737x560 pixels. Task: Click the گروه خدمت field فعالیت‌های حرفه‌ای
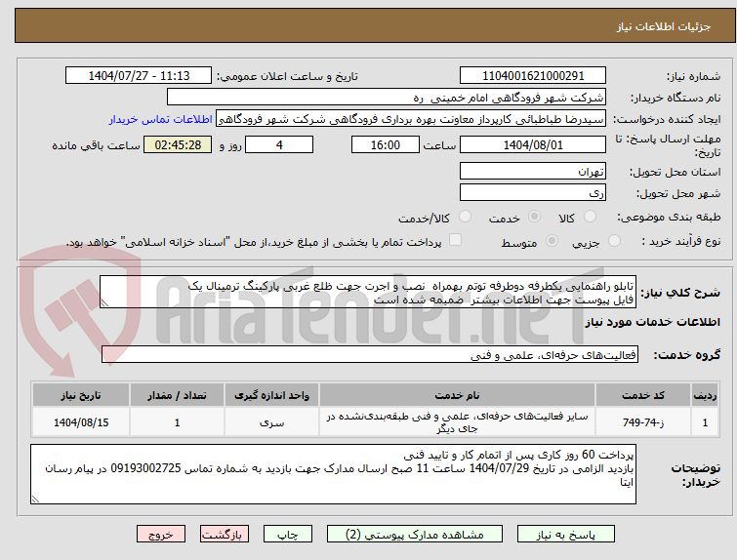(x=369, y=355)
